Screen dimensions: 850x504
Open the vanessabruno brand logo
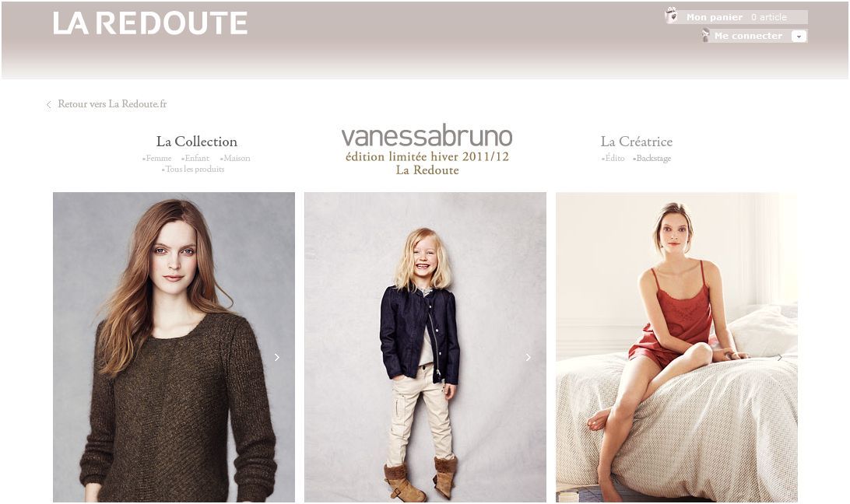[x=427, y=138]
